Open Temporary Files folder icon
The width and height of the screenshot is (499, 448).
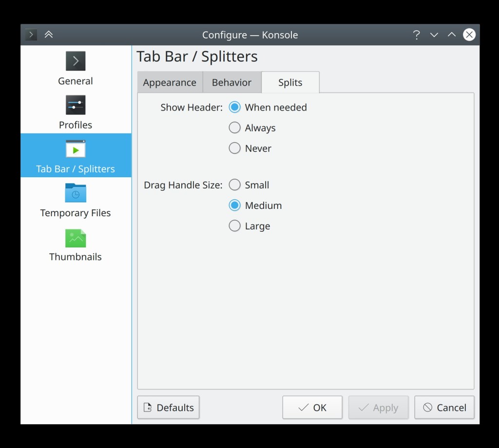pos(76,193)
